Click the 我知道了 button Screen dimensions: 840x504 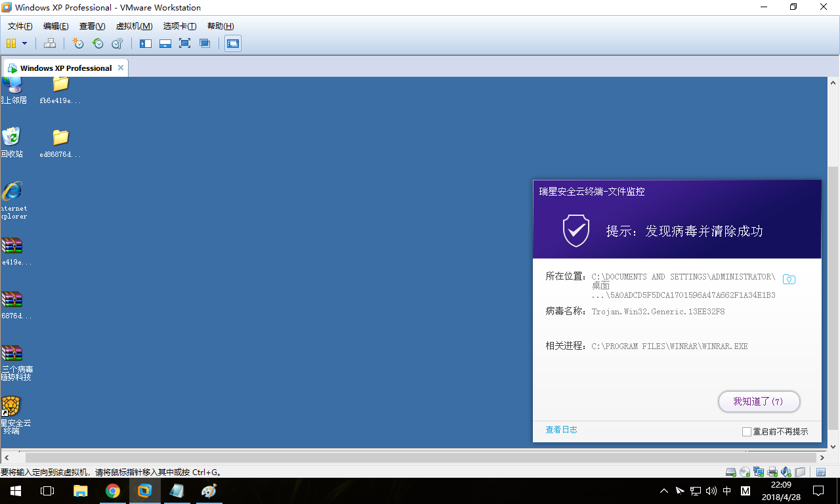click(759, 402)
